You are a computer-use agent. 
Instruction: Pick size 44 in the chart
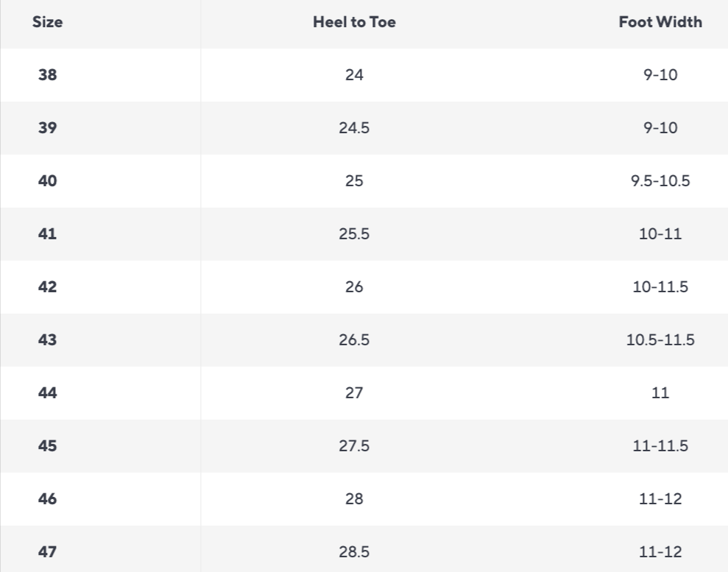click(x=48, y=393)
